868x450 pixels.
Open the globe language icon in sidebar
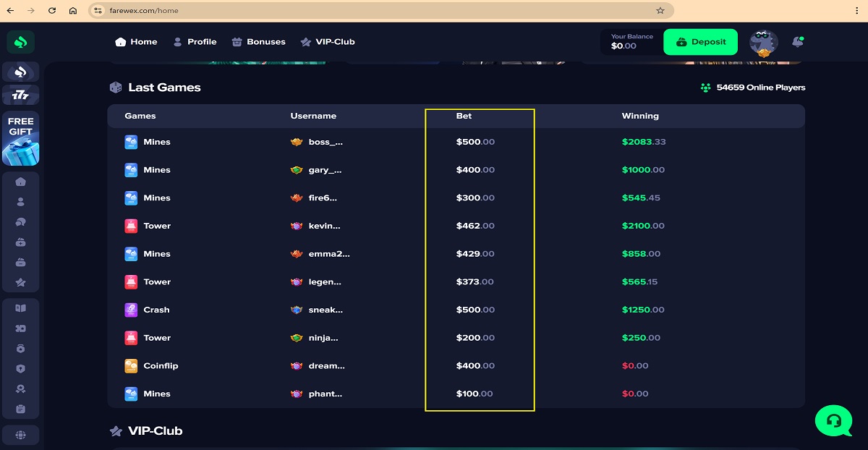pyautogui.click(x=21, y=435)
